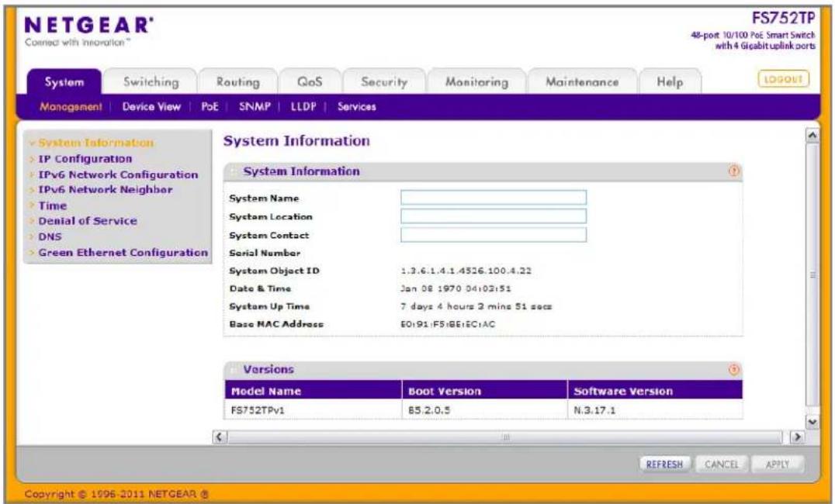Screen dimensions: 835x504
Task: Open IPv6 Network Neighbor page
Action: point(106,189)
